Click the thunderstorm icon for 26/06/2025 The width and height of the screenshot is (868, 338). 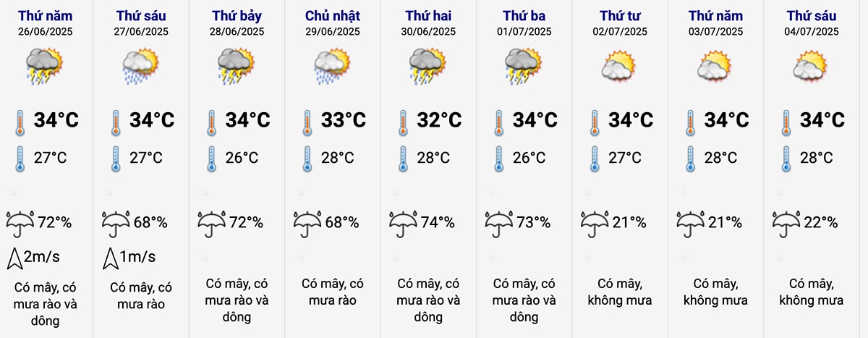[45, 67]
